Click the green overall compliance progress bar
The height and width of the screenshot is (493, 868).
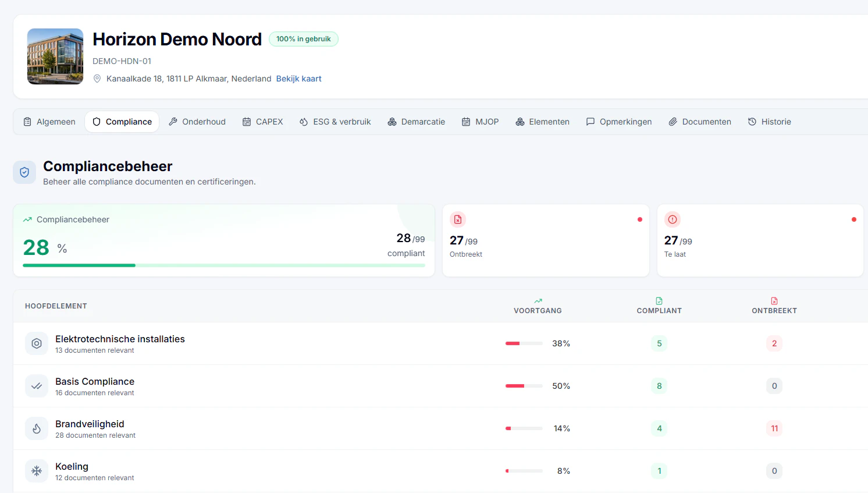coord(224,265)
